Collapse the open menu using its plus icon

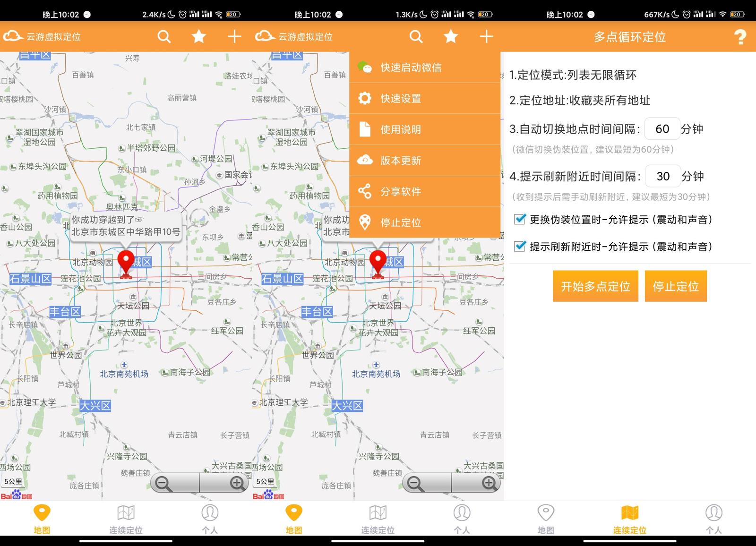pyautogui.click(x=486, y=37)
